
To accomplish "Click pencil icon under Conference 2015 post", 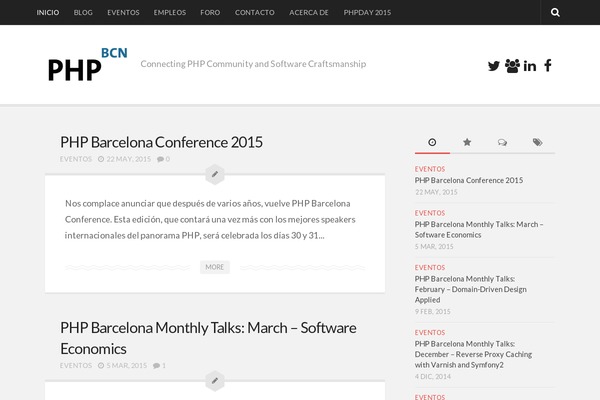I will point(215,175).
